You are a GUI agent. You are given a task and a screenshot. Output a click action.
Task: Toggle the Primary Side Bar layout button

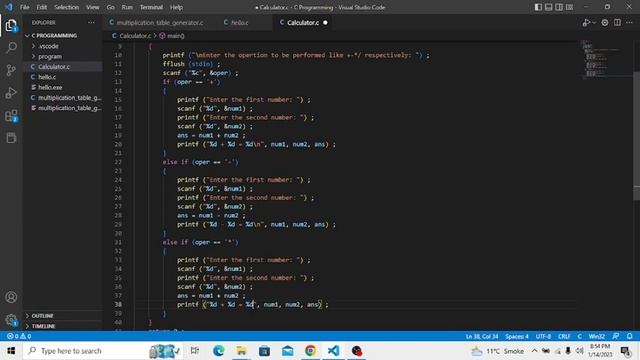pyautogui.click(x=538, y=7)
